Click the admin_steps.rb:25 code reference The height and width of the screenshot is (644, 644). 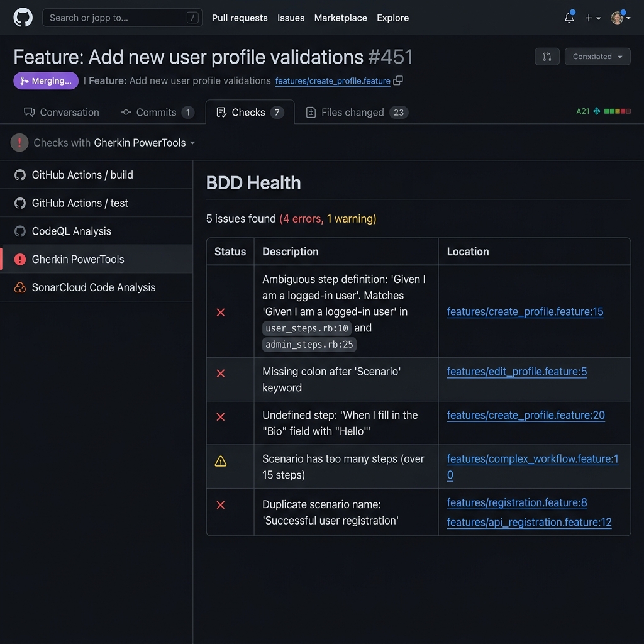[309, 344]
